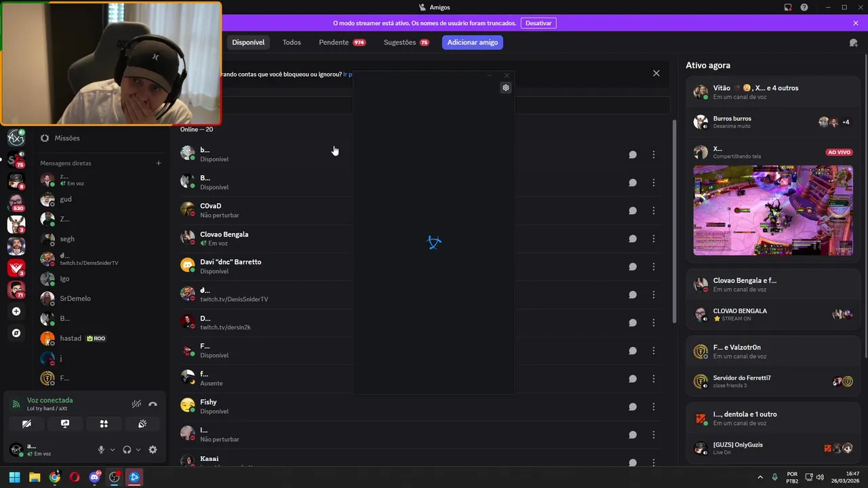
Task: Click the gear in the loading popup
Action: pos(505,87)
